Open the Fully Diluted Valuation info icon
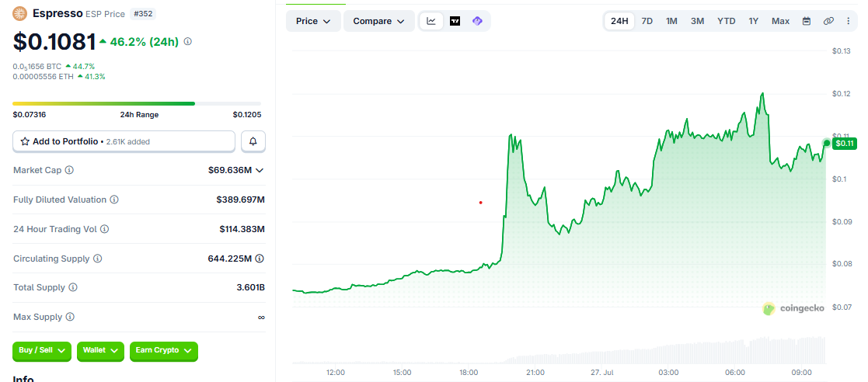868x382 pixels. coord(114,200)
